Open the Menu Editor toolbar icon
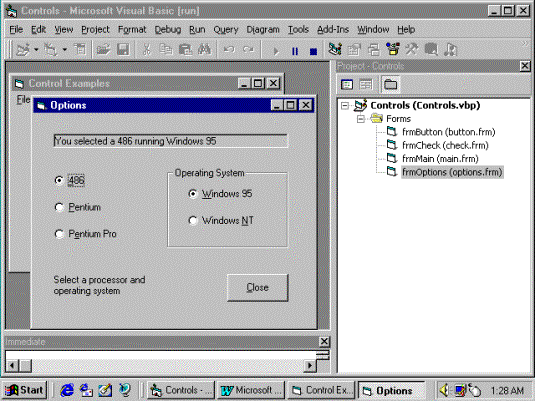The image size is (535, 401). point(80,50)
